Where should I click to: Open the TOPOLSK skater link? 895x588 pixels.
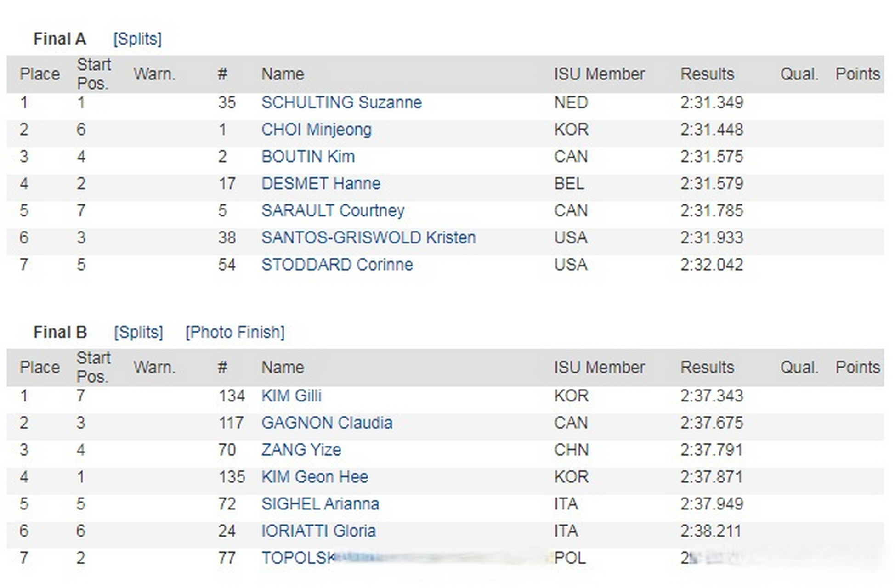tap(298, 558)
